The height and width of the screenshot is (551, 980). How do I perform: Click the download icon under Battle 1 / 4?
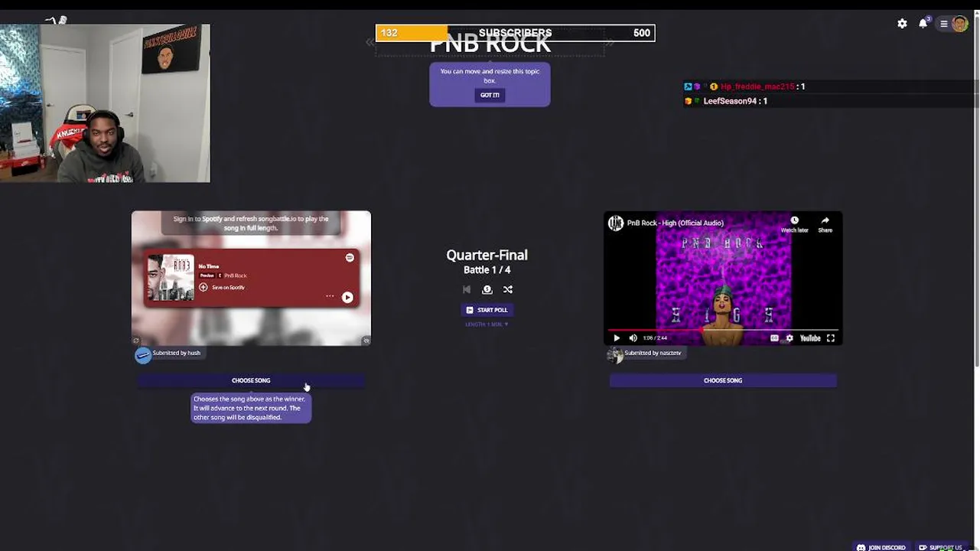coord(487,289)
